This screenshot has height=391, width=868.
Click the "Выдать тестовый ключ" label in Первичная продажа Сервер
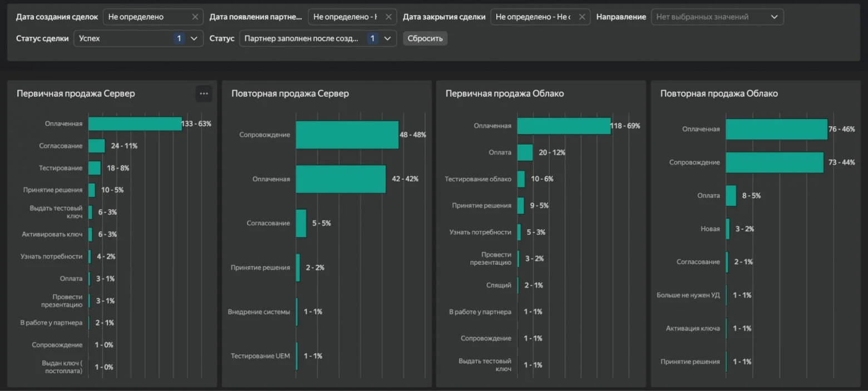(x=56, y=212)
